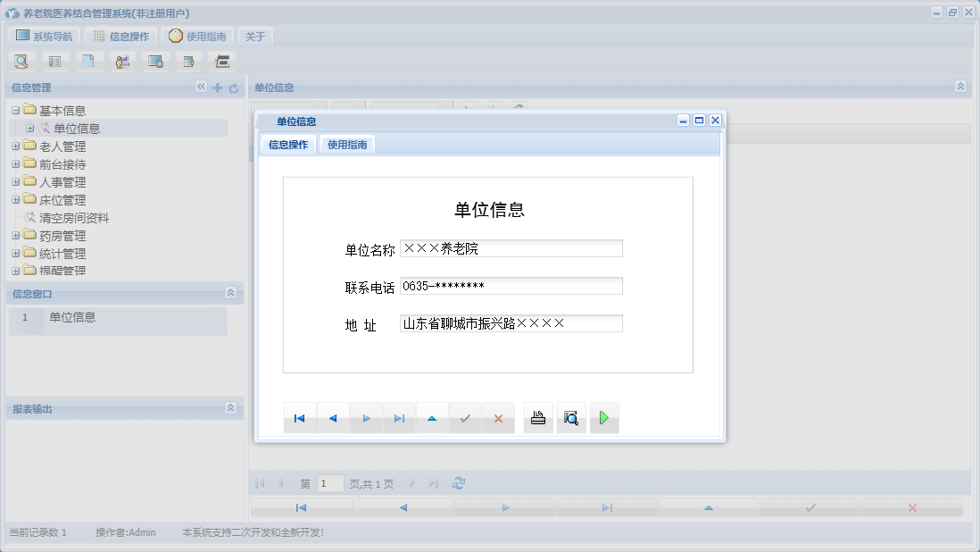980x552 pixels.
Task: Click the 联系电话 input field
Action: [511, 286]
